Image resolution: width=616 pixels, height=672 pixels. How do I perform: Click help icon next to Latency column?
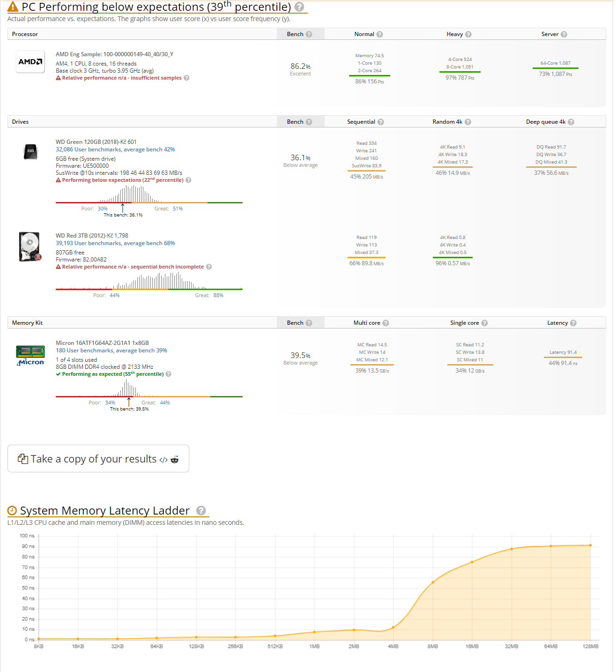(x=573, y=323)
